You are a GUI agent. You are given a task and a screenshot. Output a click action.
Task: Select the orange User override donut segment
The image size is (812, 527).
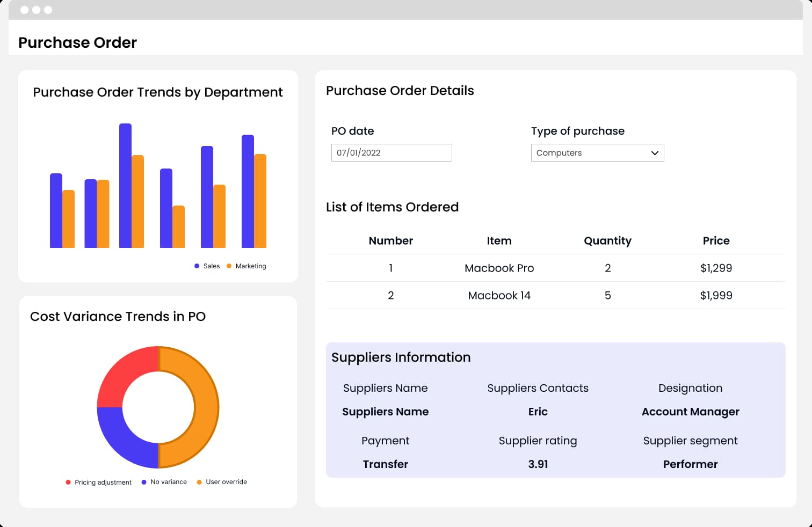[x=206, y=407]
